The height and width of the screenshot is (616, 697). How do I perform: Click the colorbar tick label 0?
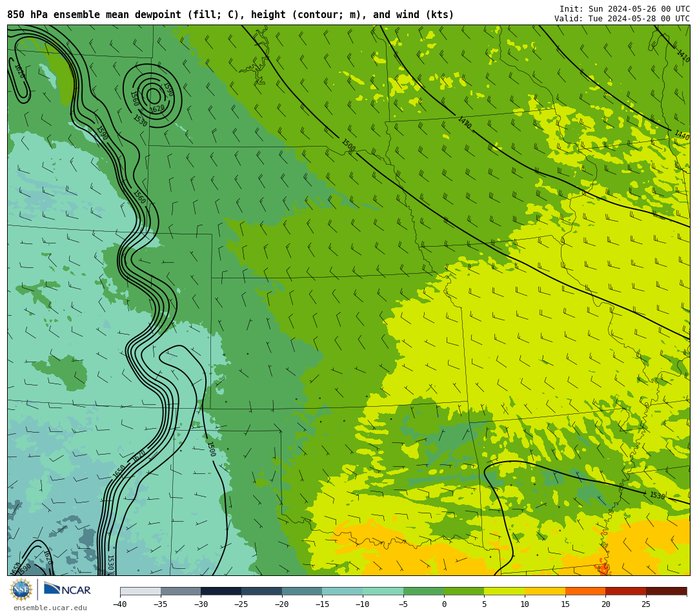443,604
